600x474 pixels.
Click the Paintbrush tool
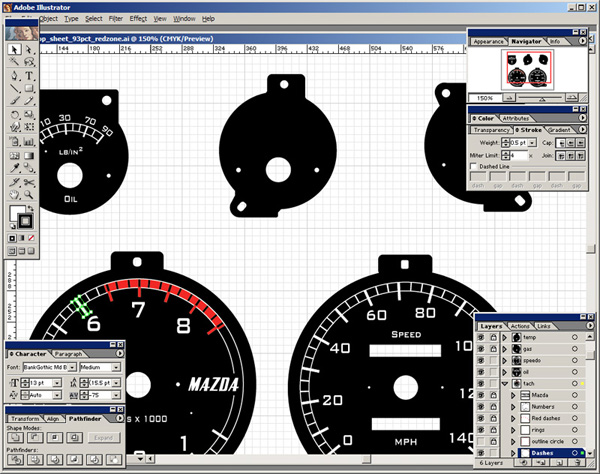click(x=15, y=101)
